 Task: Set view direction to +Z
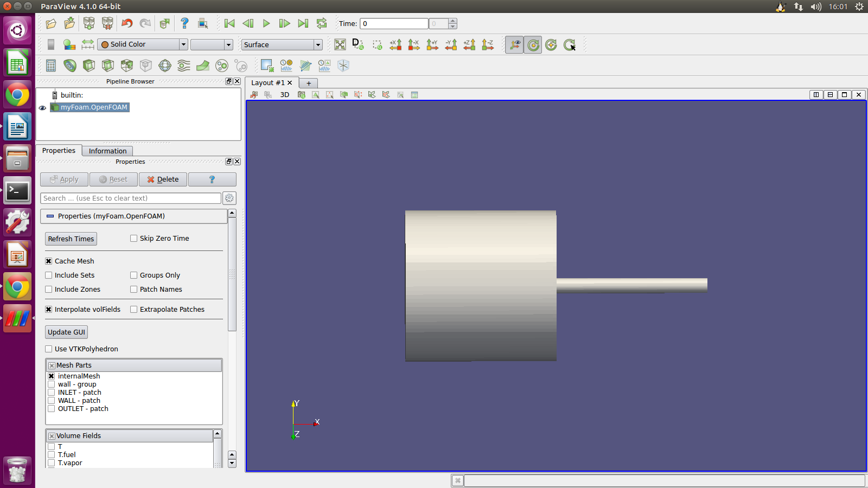pyautogui.click(x=469, y=44)
